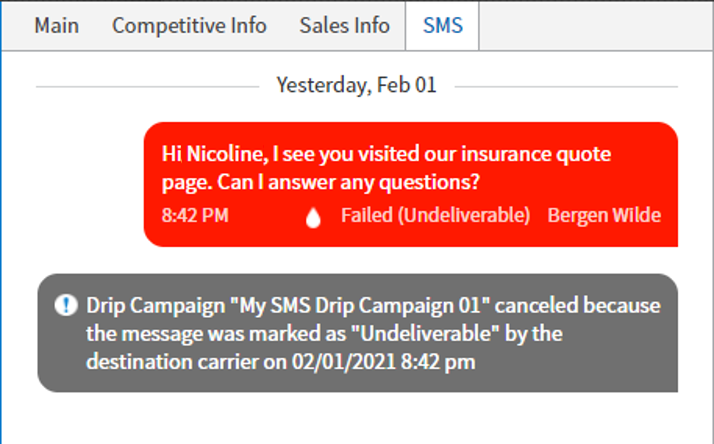
Task: Click the 8:42 PM timestamp in red bubble
Action: (x=195, y=215)
